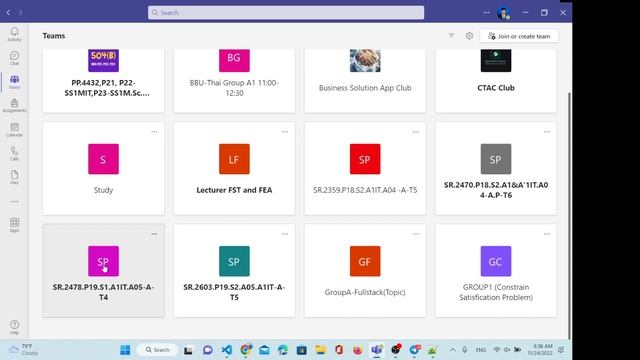Go back with the left arrow
Viewport: 640px width, 360px height.
(x=8, y=13)
